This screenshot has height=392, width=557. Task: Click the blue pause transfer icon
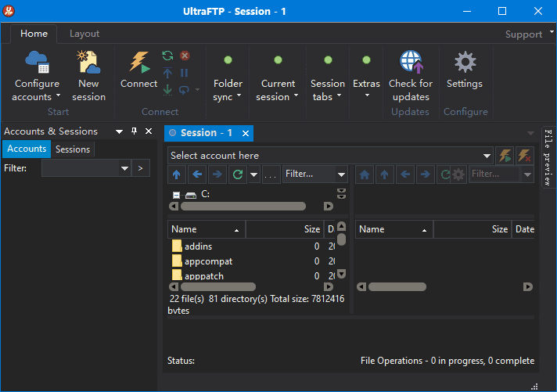click(x=184, y=73)
